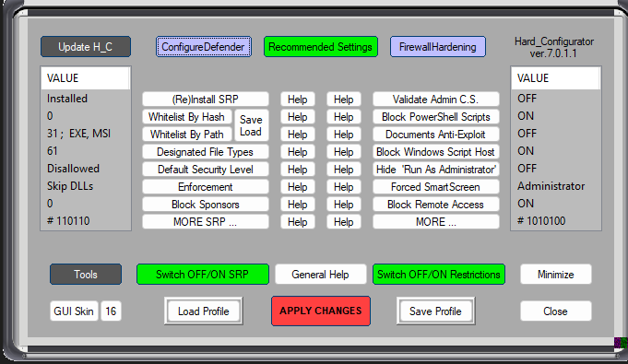Open Help for Whitelist By Hash
Screen dimensions: 628x364
(x=298, y=117)
